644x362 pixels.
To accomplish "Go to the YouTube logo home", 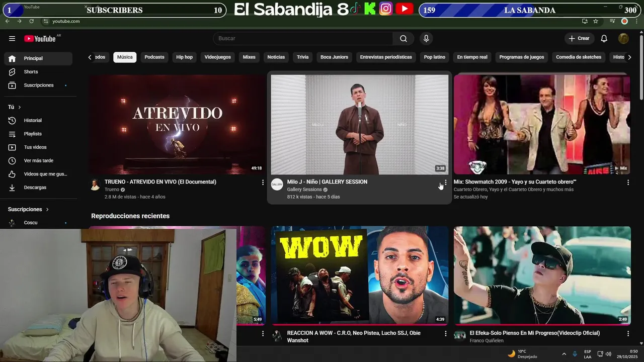I will click(x=40, y=39).
